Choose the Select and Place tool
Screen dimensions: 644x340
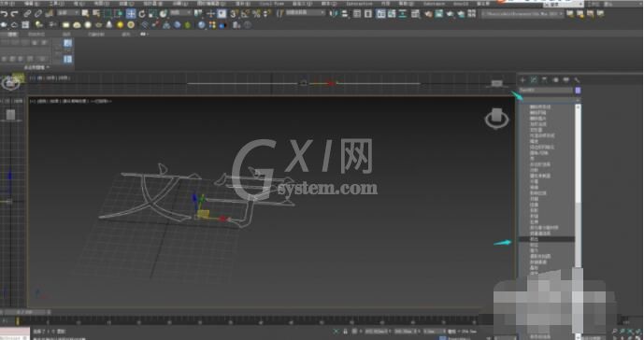point(164,14)
